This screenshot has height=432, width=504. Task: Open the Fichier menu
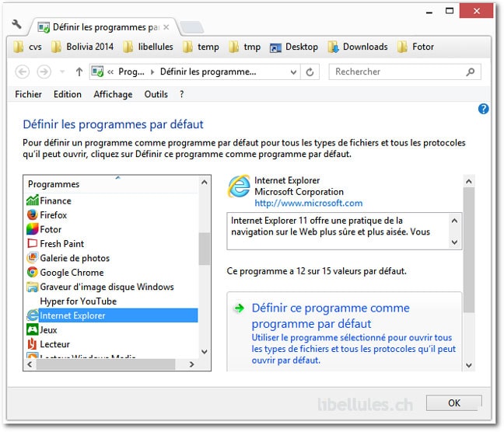(28, 95)
